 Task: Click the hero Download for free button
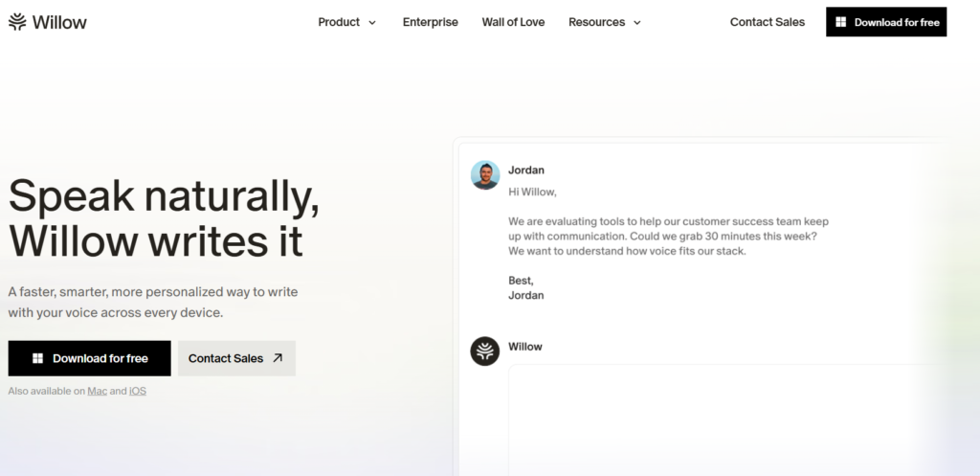click(x=89, y=358)
